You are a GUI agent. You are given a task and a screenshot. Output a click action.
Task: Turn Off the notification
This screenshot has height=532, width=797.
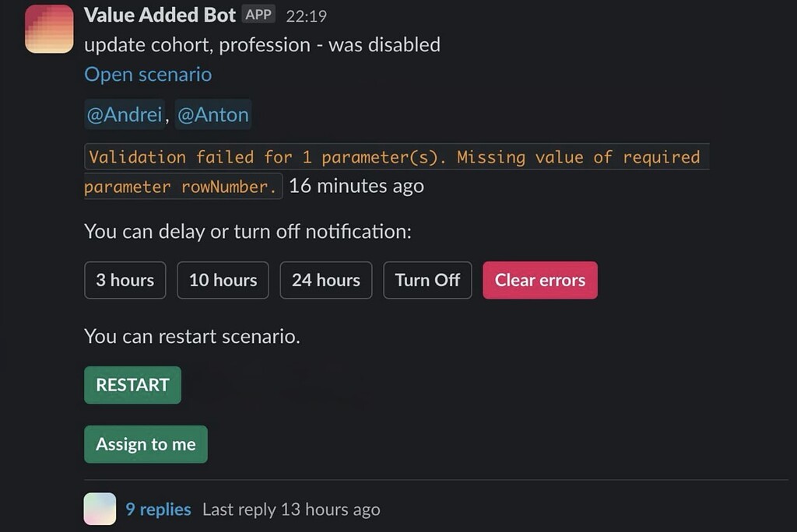(427, 280)
